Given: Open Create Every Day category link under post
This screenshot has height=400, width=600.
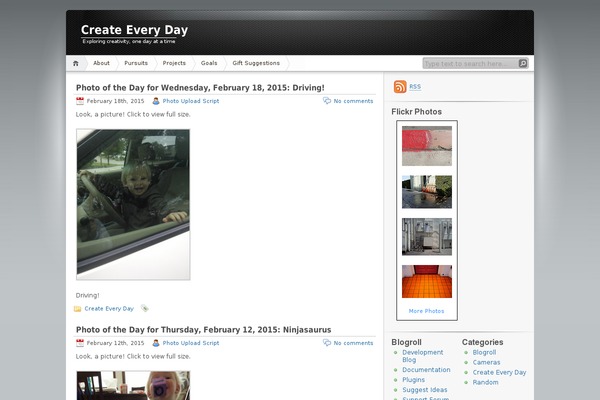Looking at the screenshot, I should 109,309.
